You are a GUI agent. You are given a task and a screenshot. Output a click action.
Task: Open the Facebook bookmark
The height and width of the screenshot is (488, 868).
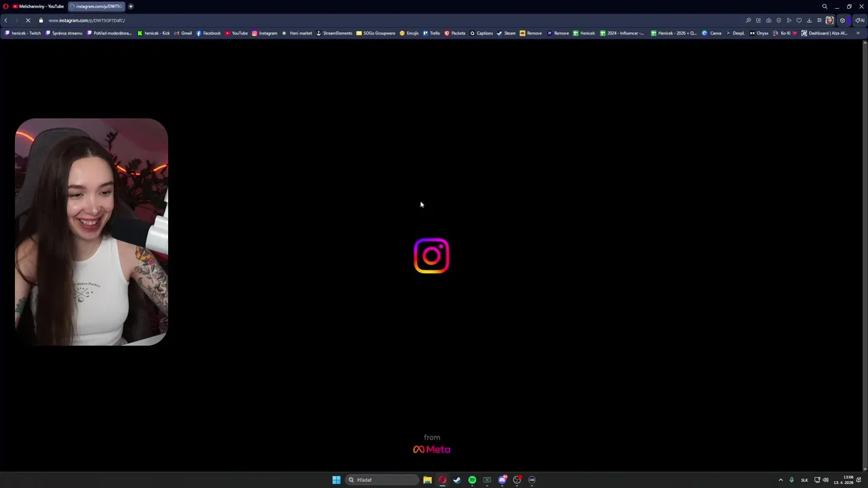[x=208, y=33]
